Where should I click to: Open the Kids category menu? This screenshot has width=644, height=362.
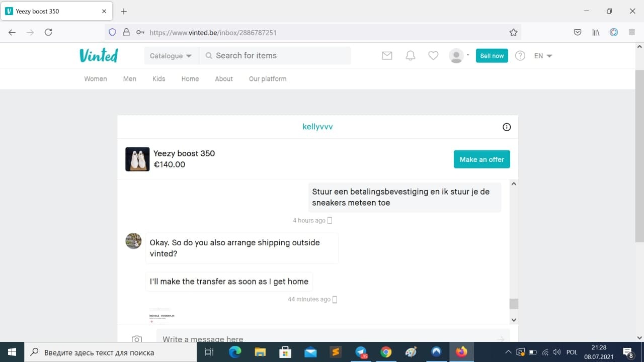point(159,79)
